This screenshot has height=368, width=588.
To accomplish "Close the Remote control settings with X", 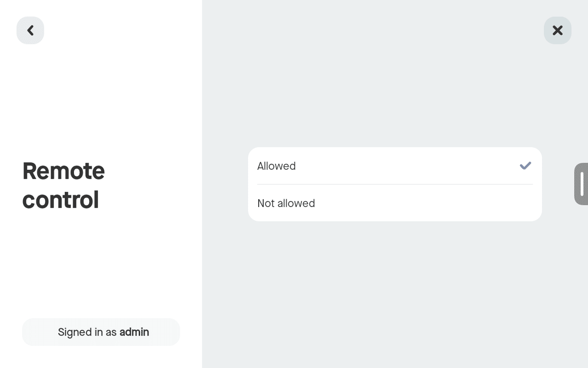I will [x=558, y=30].
